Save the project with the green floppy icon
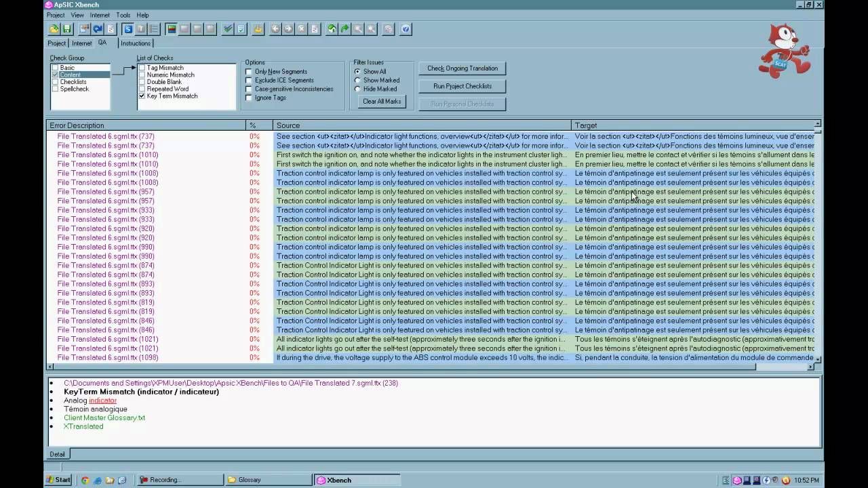Viewport: 868px width, 488px height. tap(66, 29)
